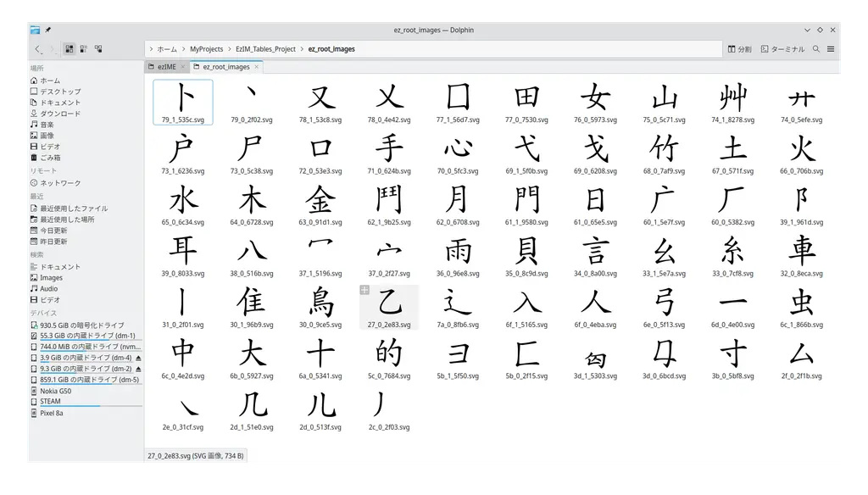The height and width of the screenshot is (495, 868).
Task: Open the hamburger menu
Action: coord(831,49)
